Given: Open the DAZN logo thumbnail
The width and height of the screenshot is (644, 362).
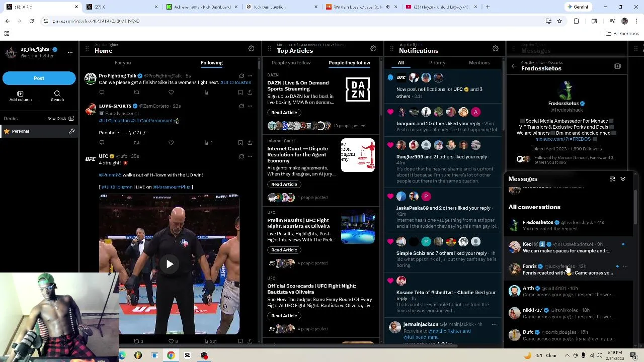Looking at the screenshot, I should (358, 89).
